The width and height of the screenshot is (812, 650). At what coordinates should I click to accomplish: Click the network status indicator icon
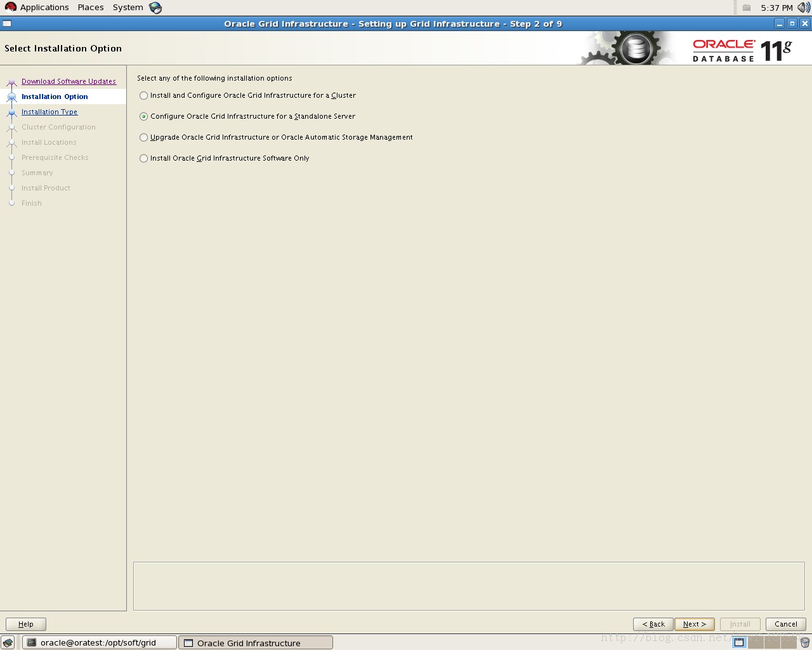[747, 8]
